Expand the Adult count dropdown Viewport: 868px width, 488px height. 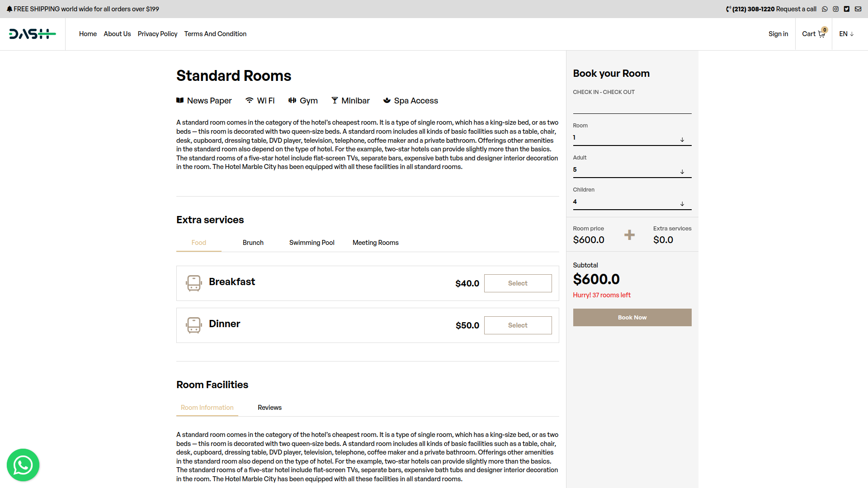632,170
